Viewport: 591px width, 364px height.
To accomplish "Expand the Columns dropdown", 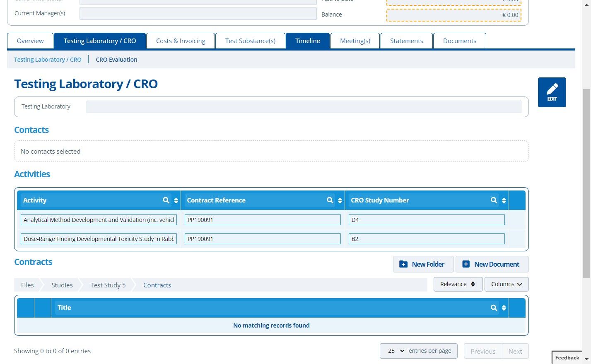I will point(507,284).
